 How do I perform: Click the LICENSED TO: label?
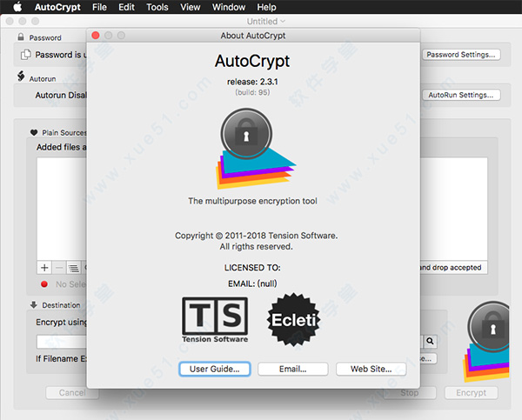[252, 268]
